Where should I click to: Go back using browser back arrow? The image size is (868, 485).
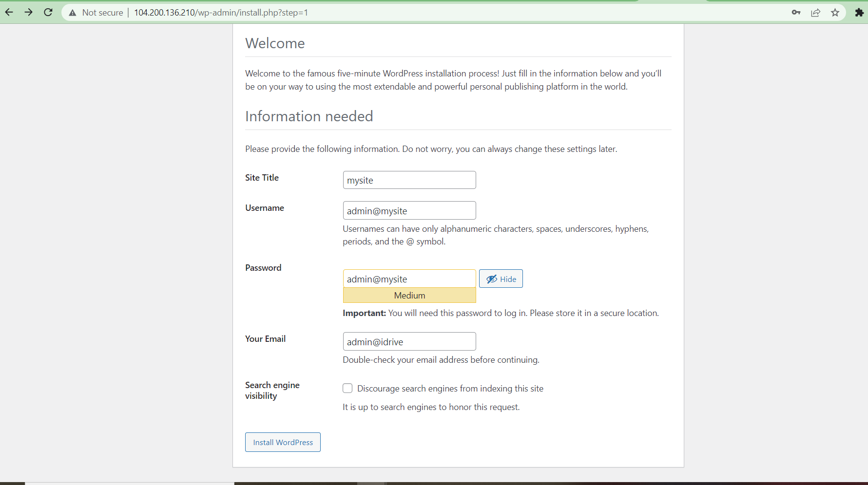point(9,12)
